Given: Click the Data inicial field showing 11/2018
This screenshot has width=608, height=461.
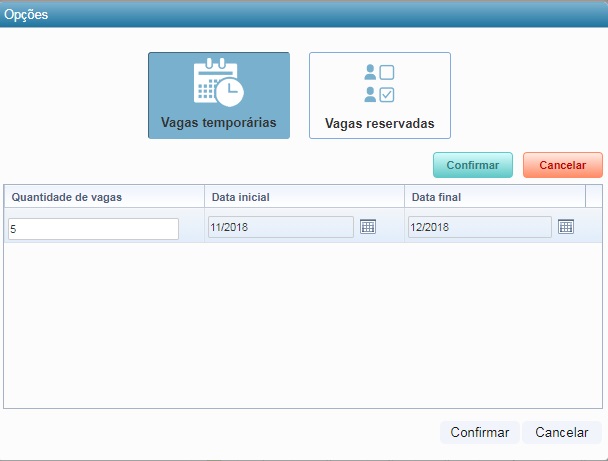Looking at the screenshot, I should point(280,228).
